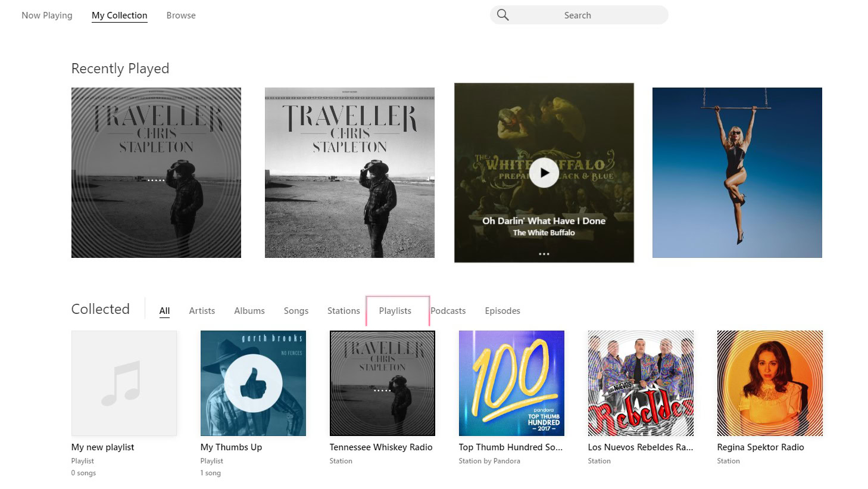
Task: Open the Podcasts tab
Action: pos(448,311)
